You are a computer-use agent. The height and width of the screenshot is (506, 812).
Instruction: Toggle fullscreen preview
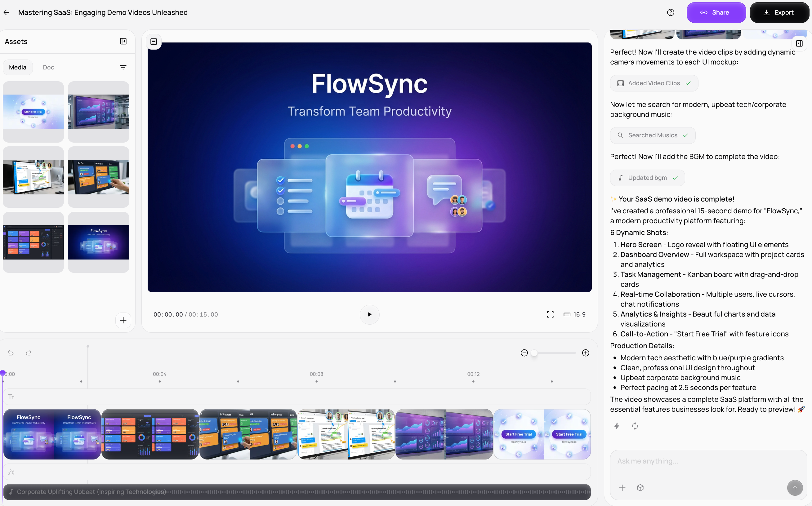point(550,314)
